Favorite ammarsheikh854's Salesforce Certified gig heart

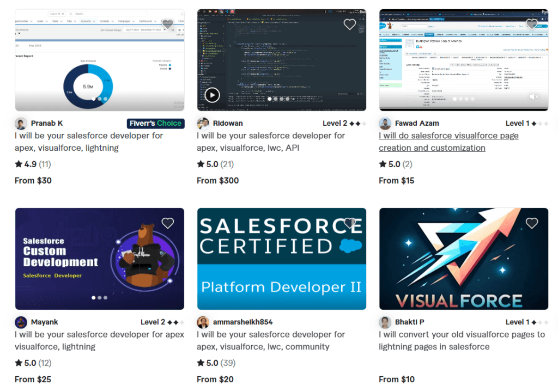[x=350, y=223]
